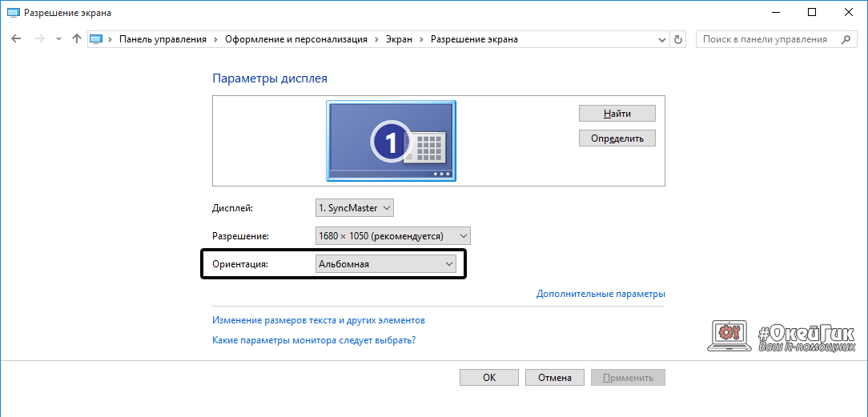This screenshot has width=868, height=417.
Task: Open Дополнительные параметры link
Action: (x=601, y=294)
